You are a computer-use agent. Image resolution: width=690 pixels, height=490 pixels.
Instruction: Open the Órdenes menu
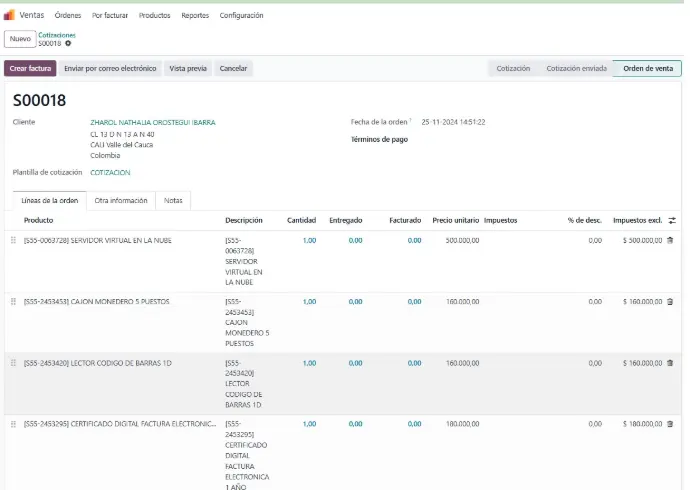68,15
